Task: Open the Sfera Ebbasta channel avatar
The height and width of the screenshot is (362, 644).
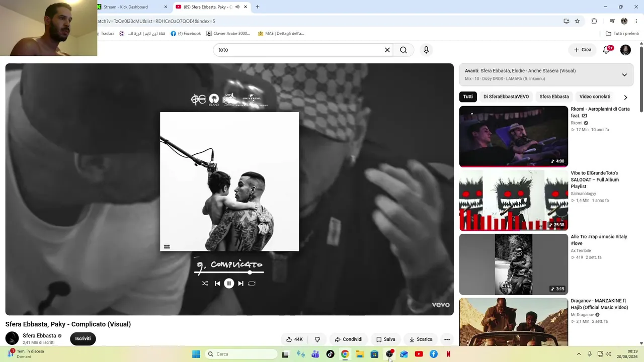Action: (12, 338)
